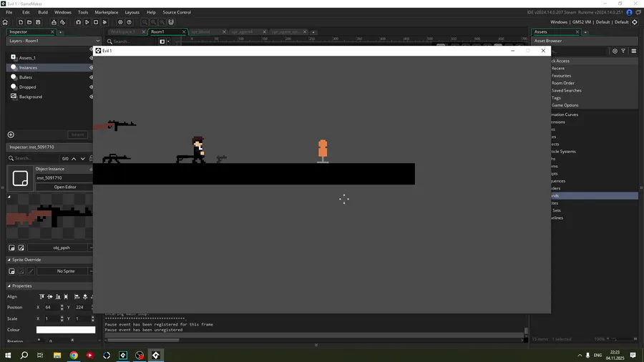Stop the running game with Stop icon

point(96,22)
